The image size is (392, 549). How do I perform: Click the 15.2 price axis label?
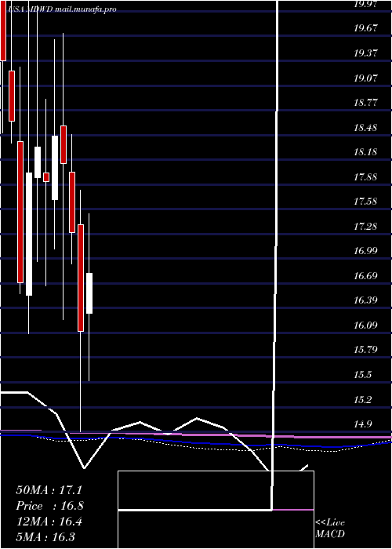(x=362, y=399)
